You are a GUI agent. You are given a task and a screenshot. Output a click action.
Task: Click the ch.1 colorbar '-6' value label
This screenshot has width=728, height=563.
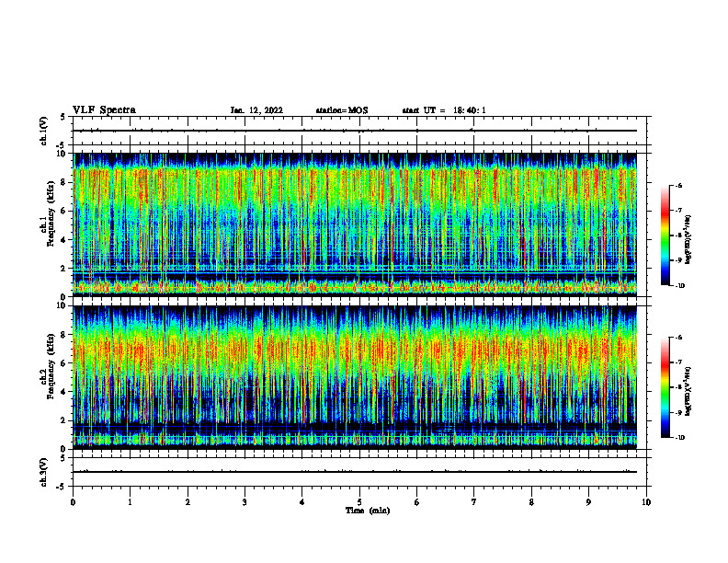[677, 186]
